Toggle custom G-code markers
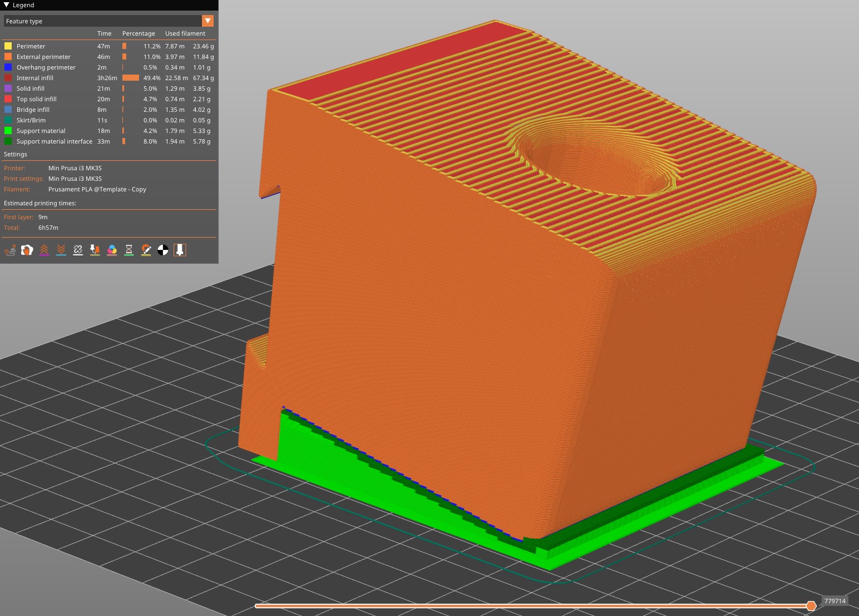The image size is (859, 616). point(146,250)
